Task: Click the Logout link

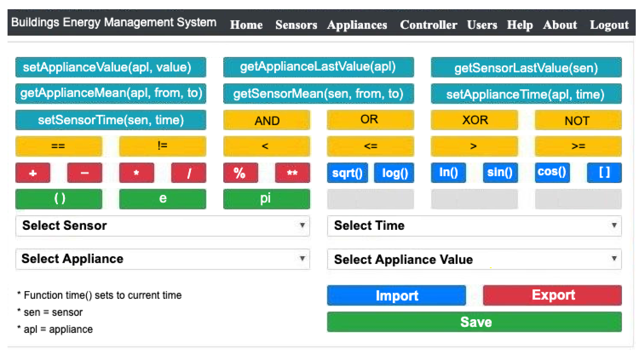Action: coord(609,25)
